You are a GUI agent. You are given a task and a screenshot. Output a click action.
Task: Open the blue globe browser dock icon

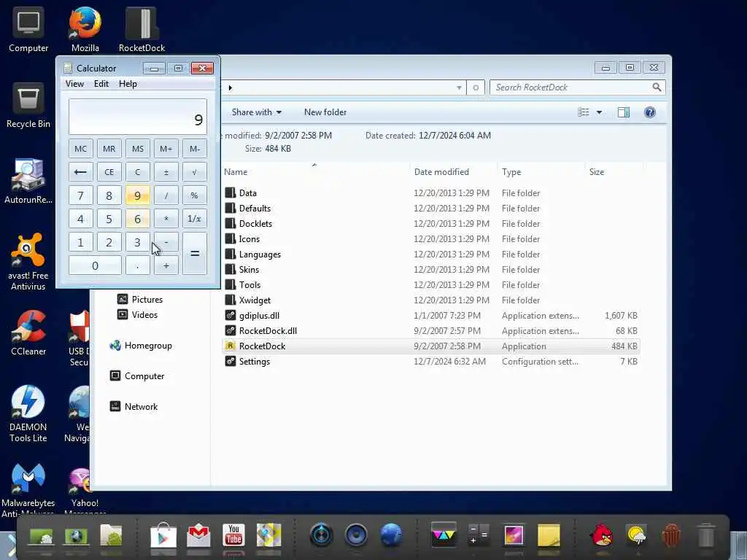[x=391, y=535]
